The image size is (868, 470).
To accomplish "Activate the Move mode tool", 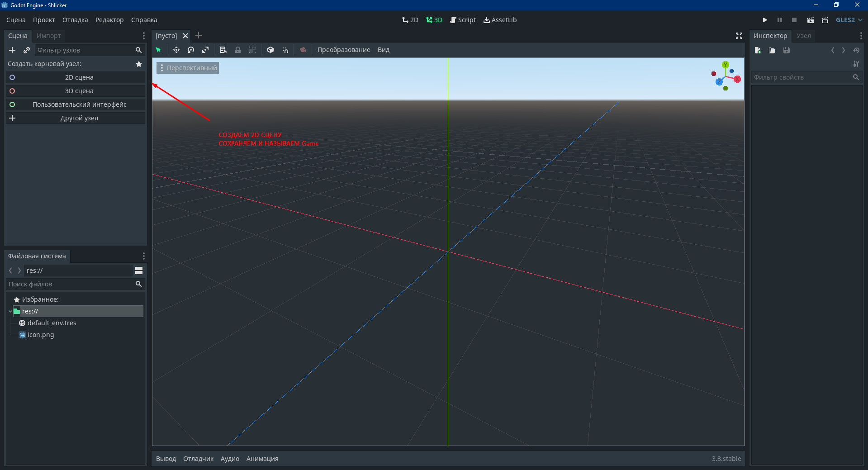I will (x=176, y=50).
